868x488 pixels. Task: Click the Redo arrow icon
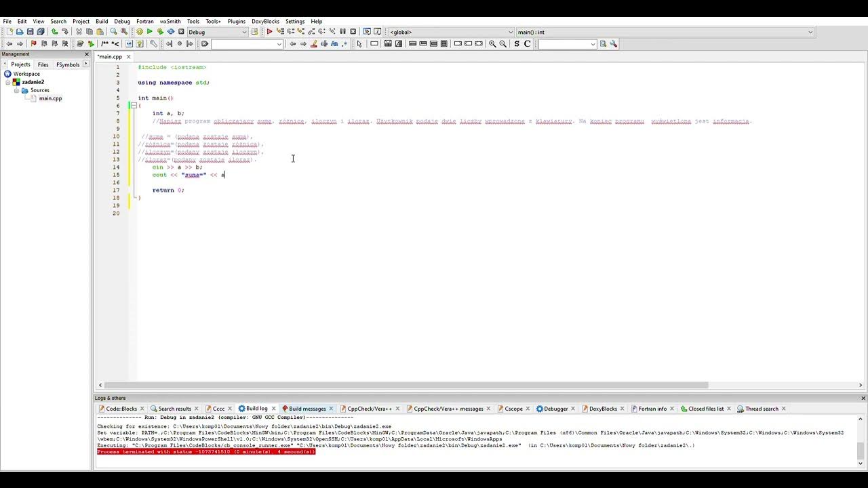65,32
